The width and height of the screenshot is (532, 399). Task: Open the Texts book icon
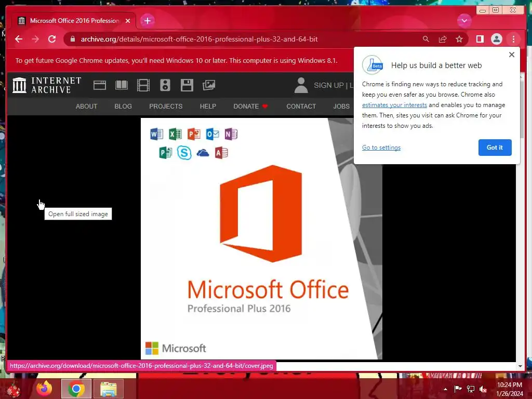pos(122,85)
